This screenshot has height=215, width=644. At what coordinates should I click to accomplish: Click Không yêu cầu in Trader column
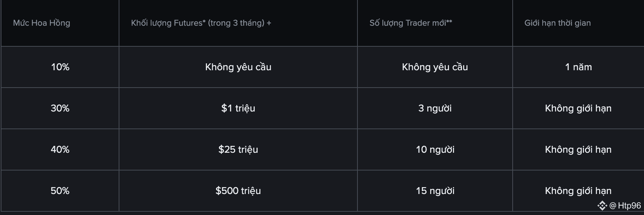point(435,67)
